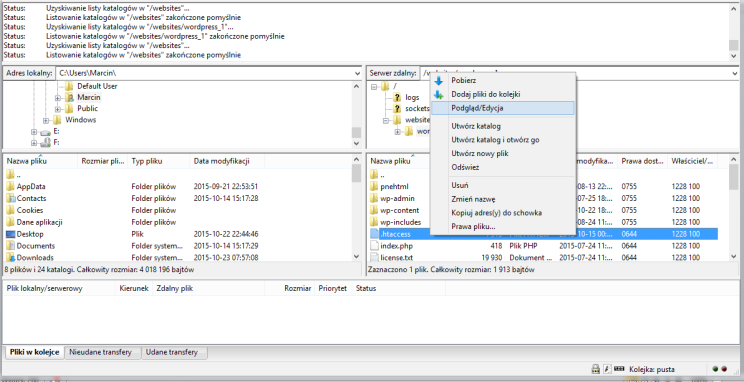The image size is (744, 382).
Task: Sort by "Rozmiar pli..." column header
Action: click(x=102, y=161)
